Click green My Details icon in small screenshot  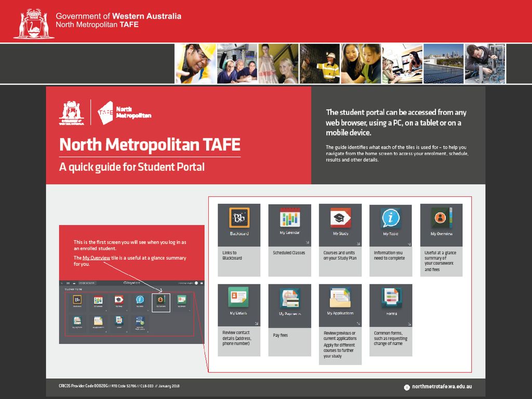pos(182,300)
